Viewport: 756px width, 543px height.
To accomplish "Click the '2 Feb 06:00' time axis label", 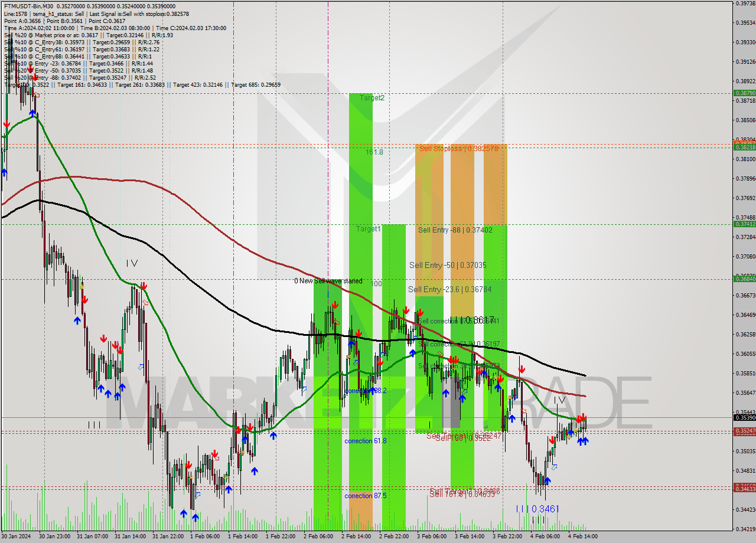I will click(318, 537).
